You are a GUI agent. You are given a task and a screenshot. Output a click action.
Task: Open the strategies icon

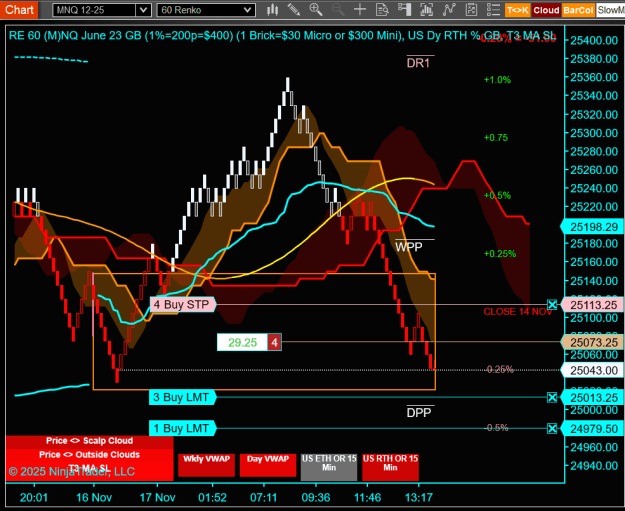click(471, 10)
